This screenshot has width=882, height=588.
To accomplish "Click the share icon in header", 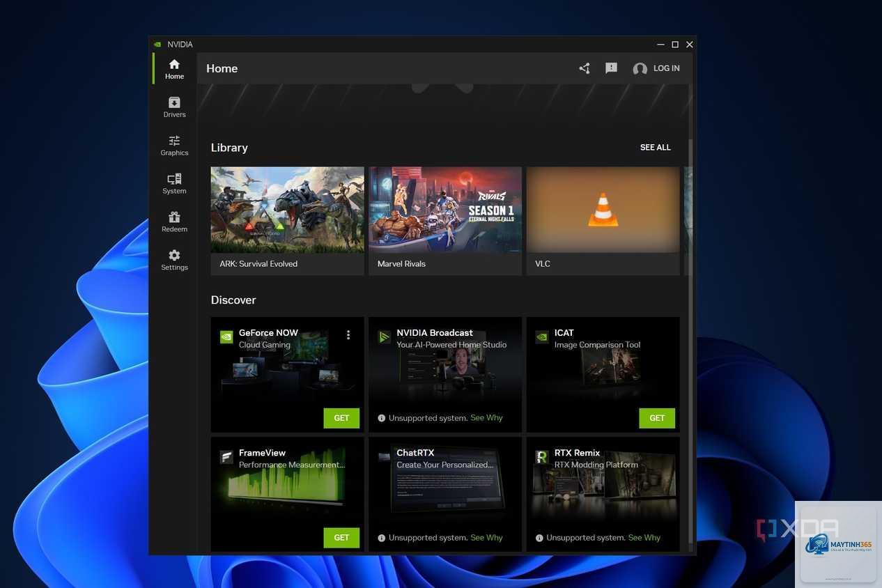I will pos(585,68).
